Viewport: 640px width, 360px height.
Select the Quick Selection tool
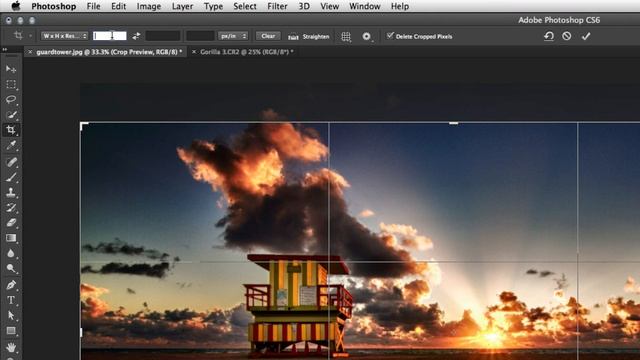[x=11, y=115]
